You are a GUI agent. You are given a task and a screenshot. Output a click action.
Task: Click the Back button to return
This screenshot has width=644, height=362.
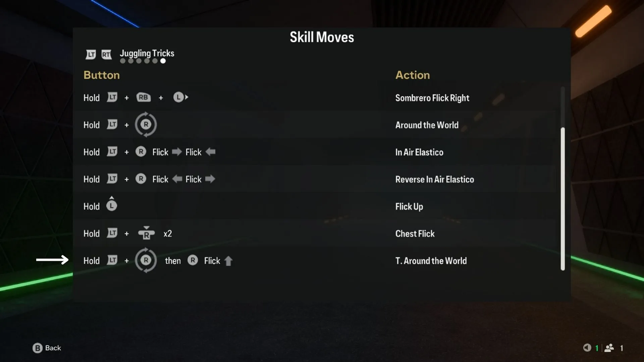point(47,347)
